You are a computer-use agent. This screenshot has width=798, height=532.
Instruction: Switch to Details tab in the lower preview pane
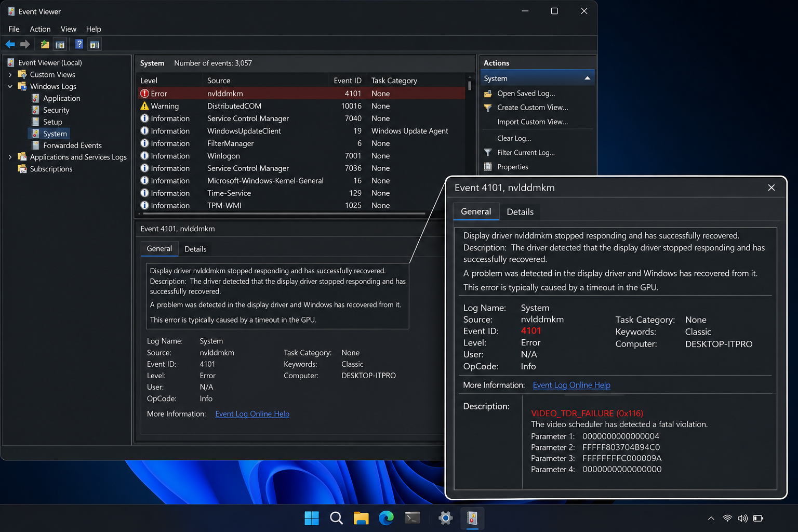pyautogui.click(x=195, y=249)
